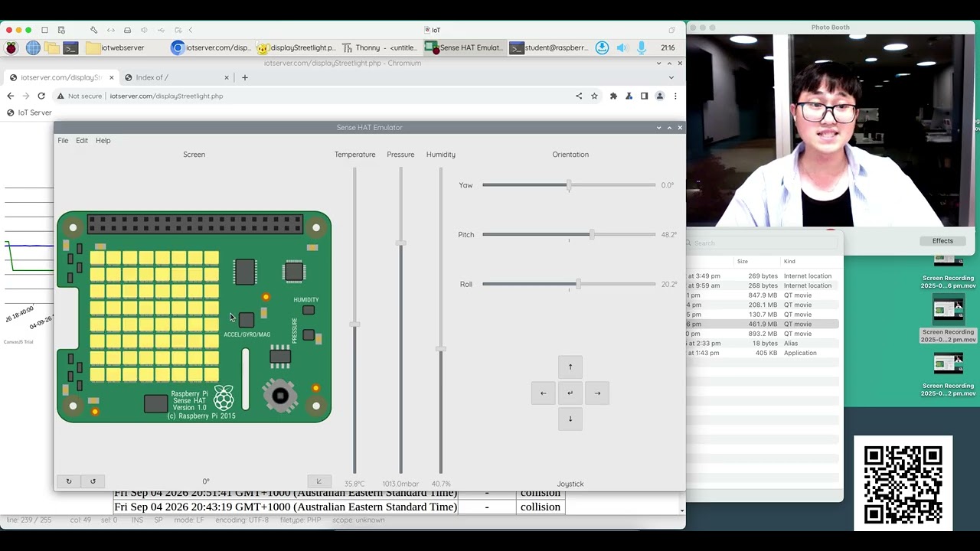Bookmark this page with star icon
980x551 pixels.
click(594, 96)
